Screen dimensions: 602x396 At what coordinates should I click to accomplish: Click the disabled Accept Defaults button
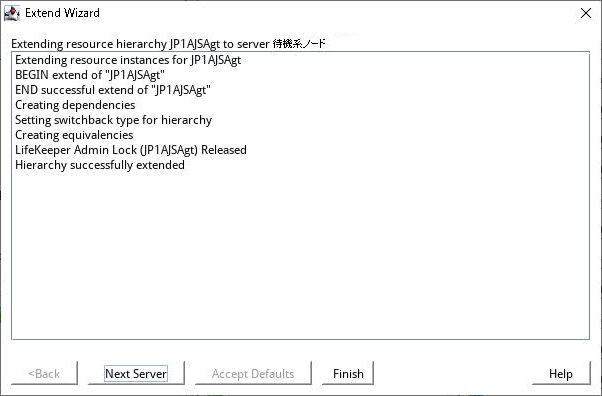point(253,373)
